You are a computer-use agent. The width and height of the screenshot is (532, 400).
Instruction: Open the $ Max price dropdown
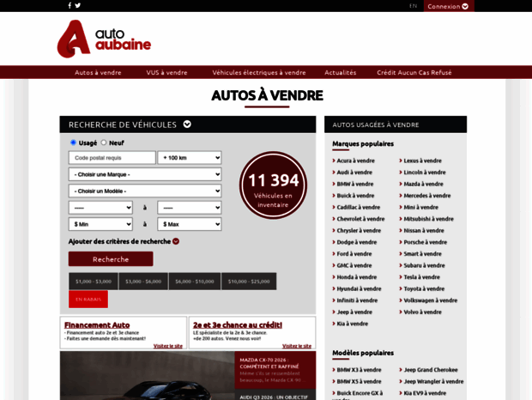click(x=190, y=224)
